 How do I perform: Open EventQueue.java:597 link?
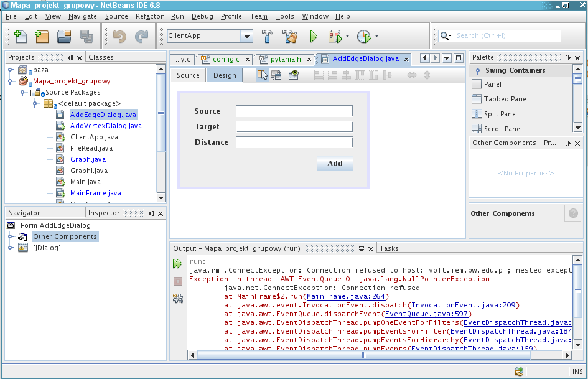[426, 314]
